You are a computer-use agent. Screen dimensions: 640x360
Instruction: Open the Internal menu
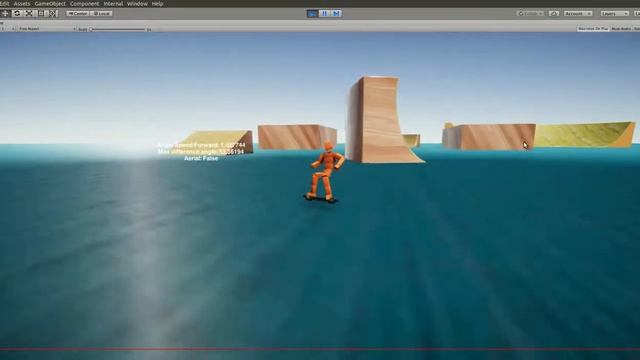pos(113,4)
